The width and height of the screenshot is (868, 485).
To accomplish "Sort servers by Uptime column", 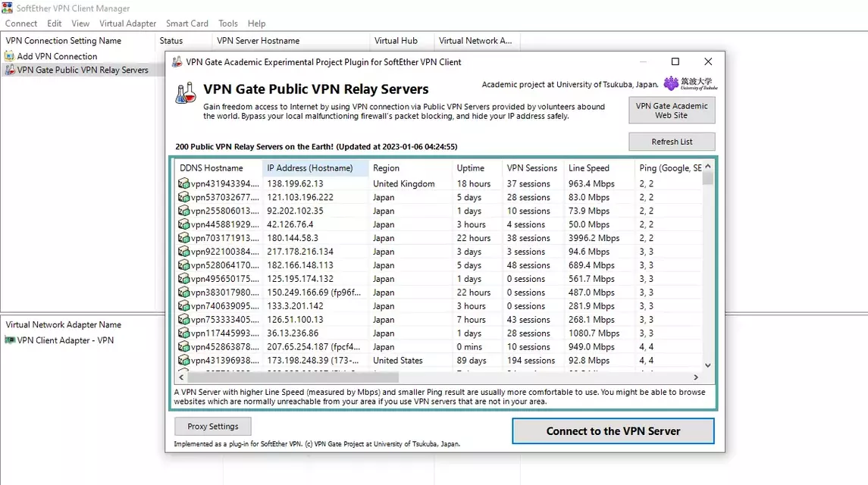I will click(477, 167).
